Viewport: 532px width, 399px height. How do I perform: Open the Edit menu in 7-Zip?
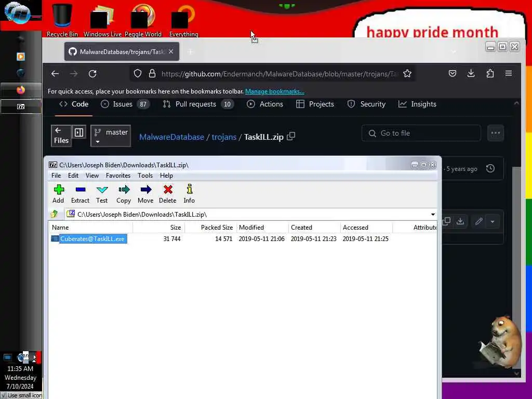pyautogui.click(x=73, y=176)
